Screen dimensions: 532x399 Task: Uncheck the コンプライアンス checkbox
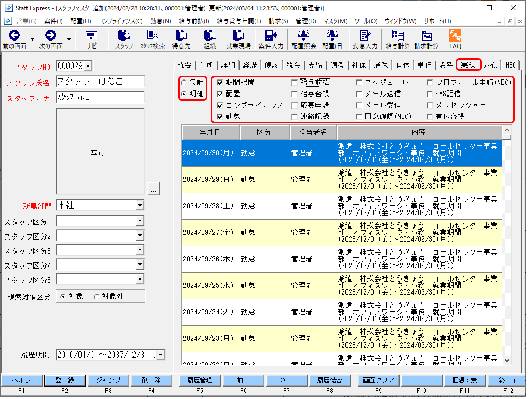coord(220,105)
